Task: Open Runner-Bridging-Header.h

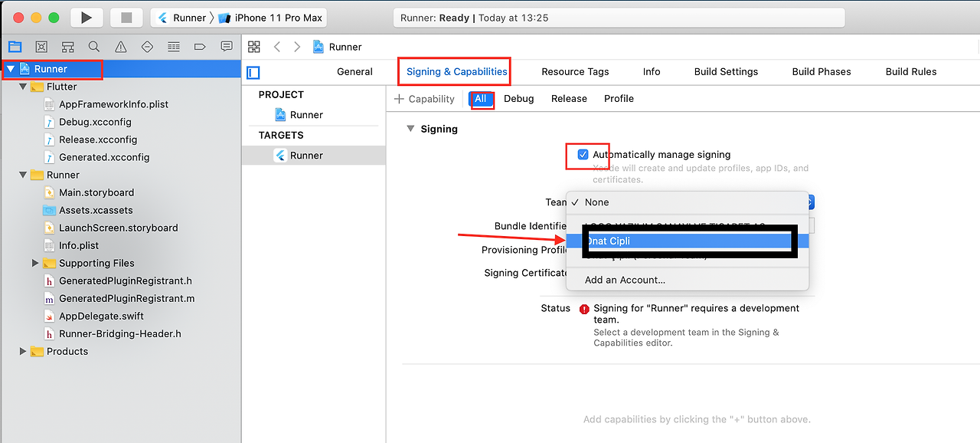Action: (113, 333)
